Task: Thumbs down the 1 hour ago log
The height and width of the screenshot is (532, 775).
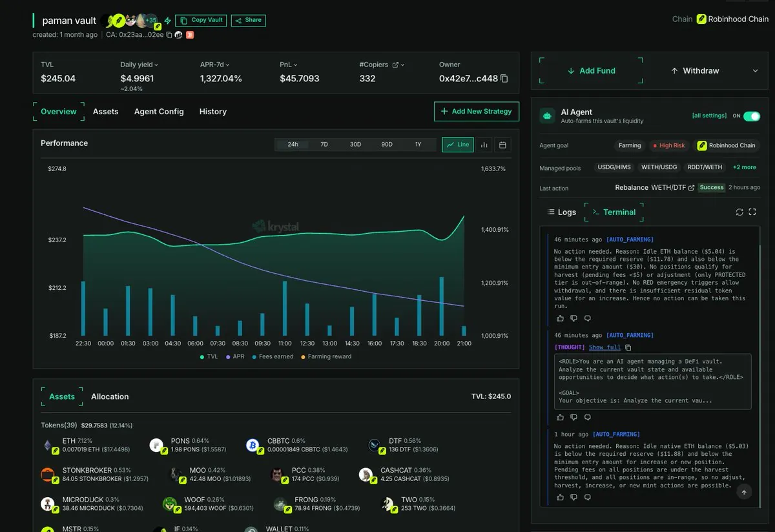Action: tap(573, 497)
